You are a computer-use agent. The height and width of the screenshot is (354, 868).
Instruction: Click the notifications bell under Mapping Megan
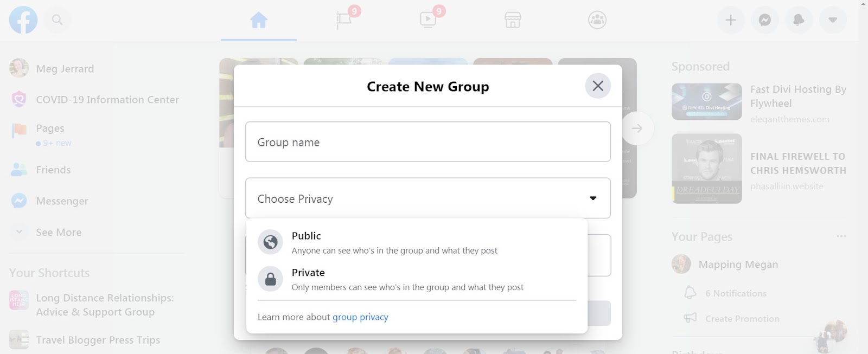(690, 293)
